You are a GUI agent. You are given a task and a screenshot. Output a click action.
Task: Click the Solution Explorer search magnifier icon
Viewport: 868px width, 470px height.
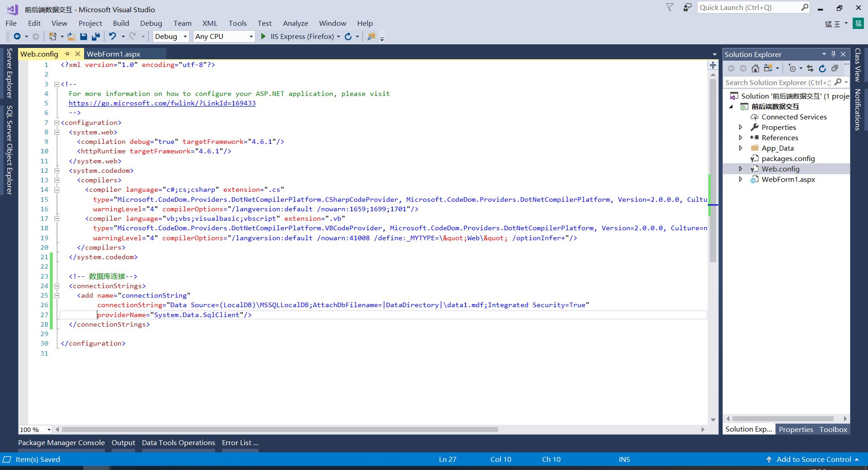click(838, 82)
